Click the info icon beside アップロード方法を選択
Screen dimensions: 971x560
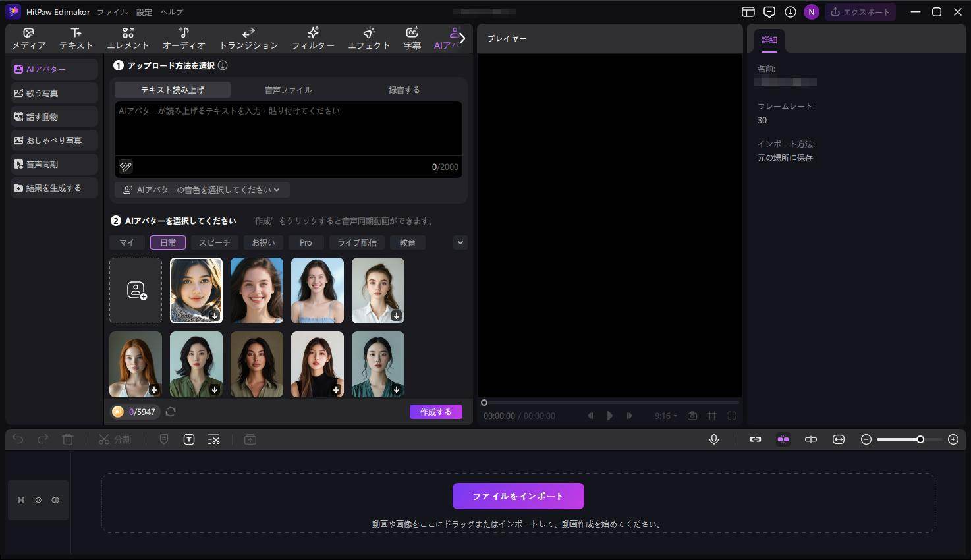(223, 65)
